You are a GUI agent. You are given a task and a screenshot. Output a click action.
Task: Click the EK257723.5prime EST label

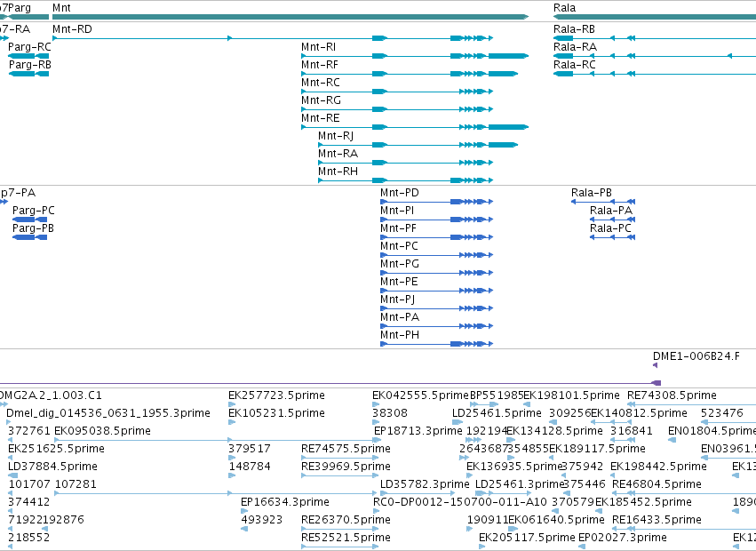coord(277,395)
